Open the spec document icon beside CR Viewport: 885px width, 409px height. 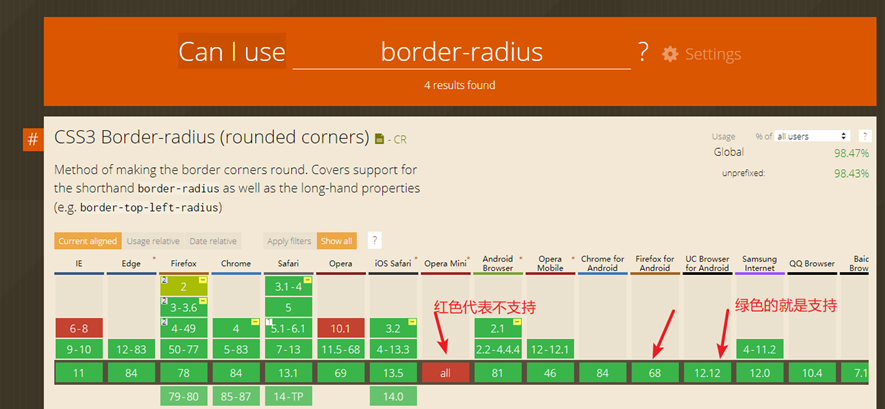(380, 139)
